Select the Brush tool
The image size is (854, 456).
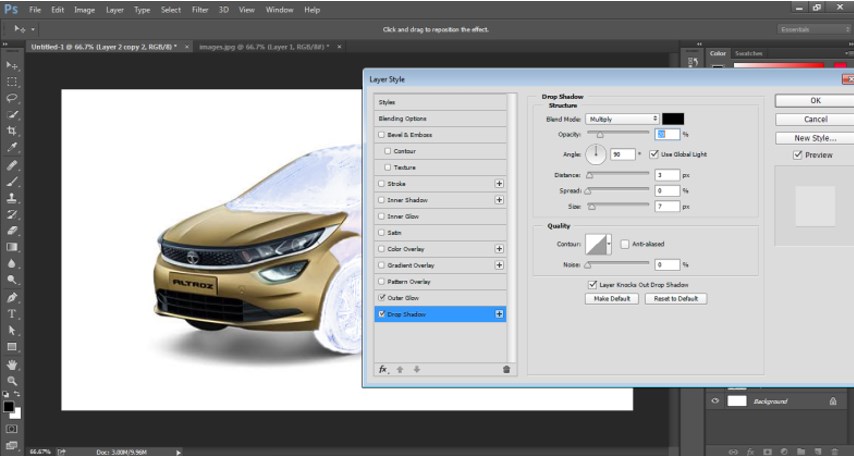(x=12, y=182)
